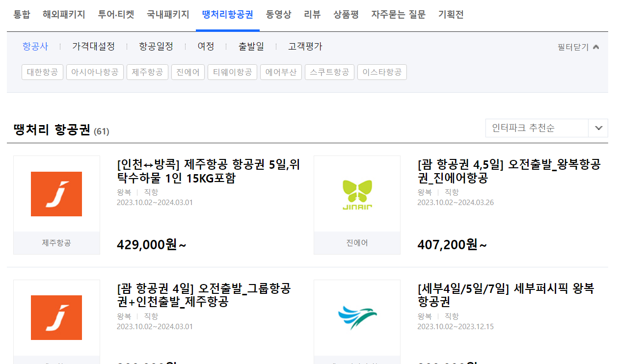Click the Cebu Pacific airline logo
The height and width of the screenshot is (364, 617).
pos(357,317)
